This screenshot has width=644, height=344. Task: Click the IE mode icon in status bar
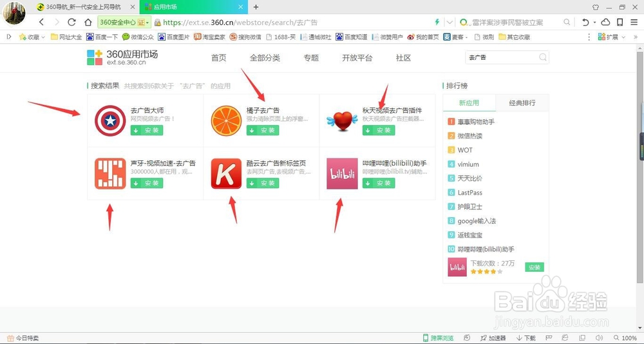tap(565, 338)
